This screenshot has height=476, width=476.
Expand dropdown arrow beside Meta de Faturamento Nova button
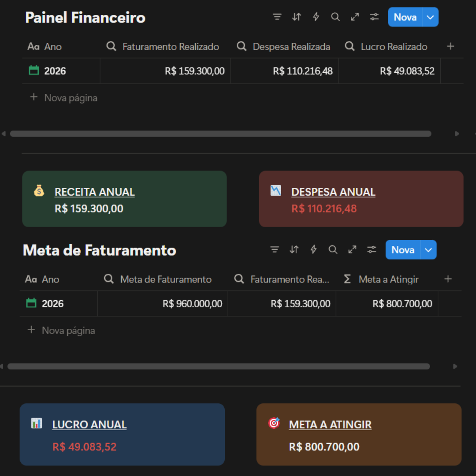tap(428, 250)
